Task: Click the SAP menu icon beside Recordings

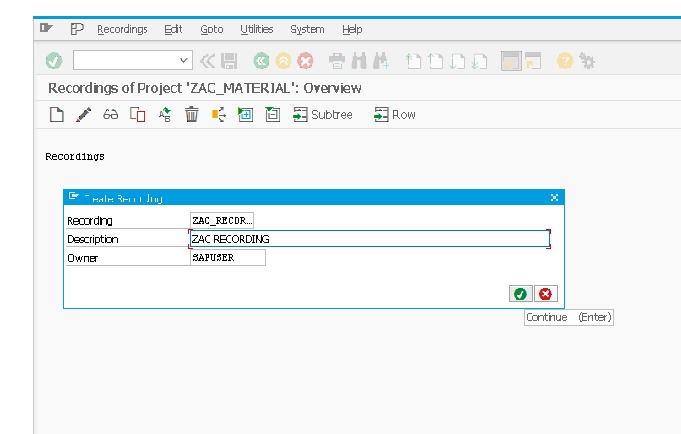Action: pyautogui.click(x=76, y=29)
